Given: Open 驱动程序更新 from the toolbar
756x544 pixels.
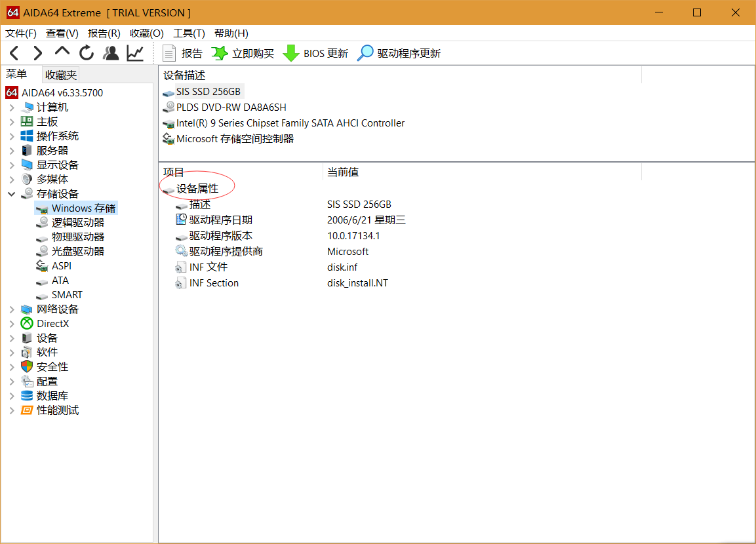Looking at the screenshot, I should [x=399, y=54].
